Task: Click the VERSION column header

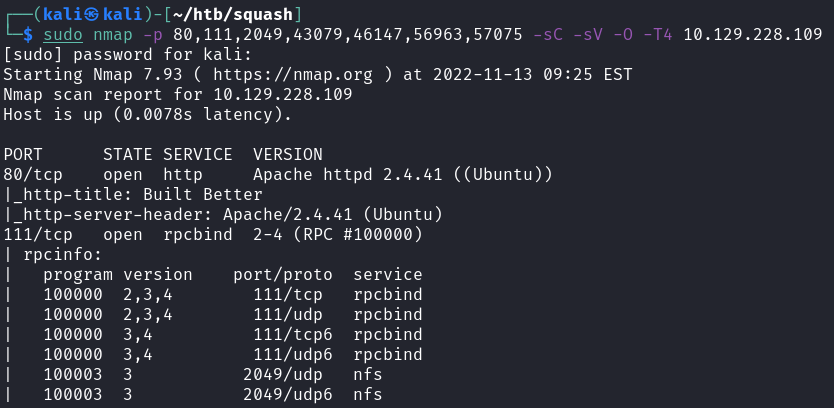Action: 288,155
